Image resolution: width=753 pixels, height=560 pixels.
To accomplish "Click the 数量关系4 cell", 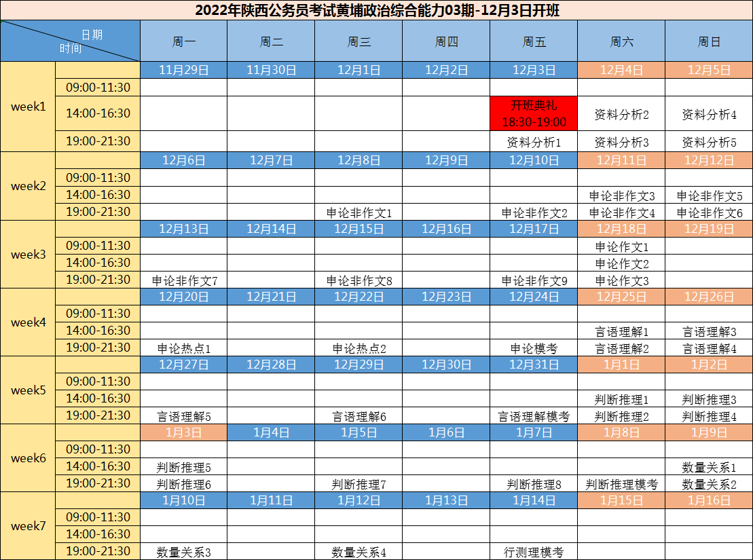I will click(359, 552).
